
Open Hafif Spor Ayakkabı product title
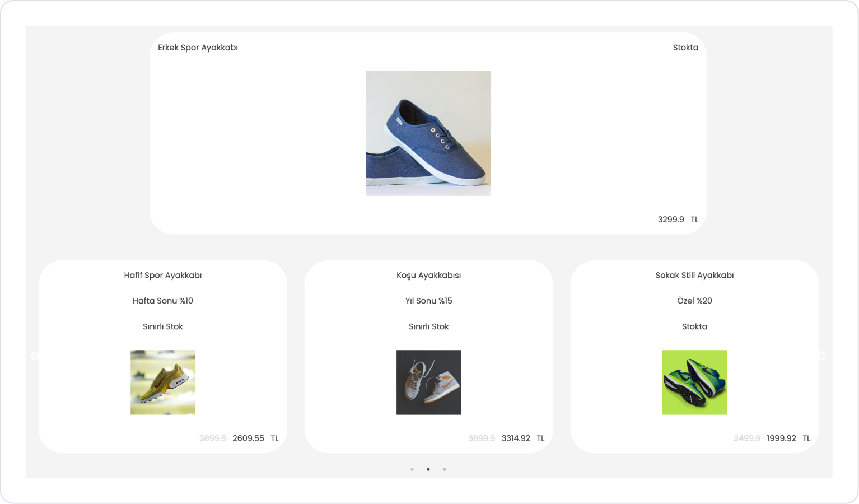[x=163, y=275]
